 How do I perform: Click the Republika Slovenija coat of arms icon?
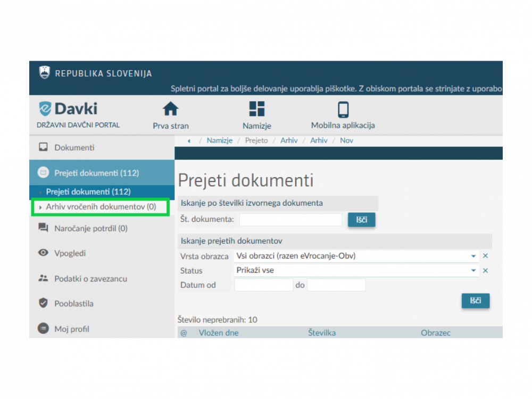45,72
